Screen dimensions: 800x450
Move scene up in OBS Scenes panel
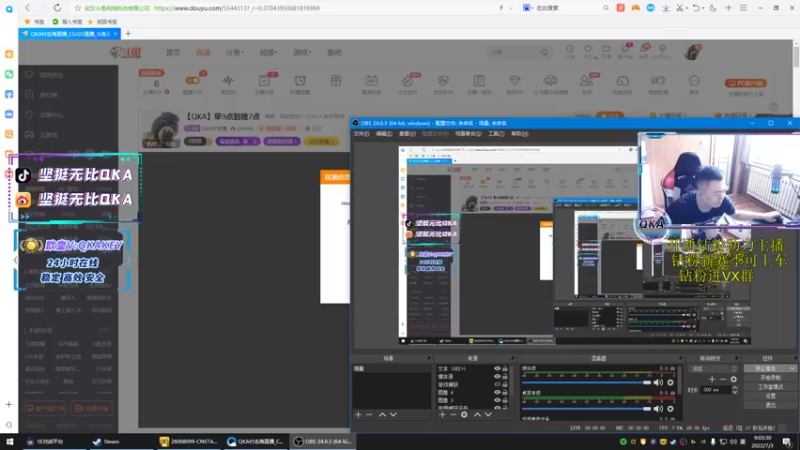(x=382, y=415)
